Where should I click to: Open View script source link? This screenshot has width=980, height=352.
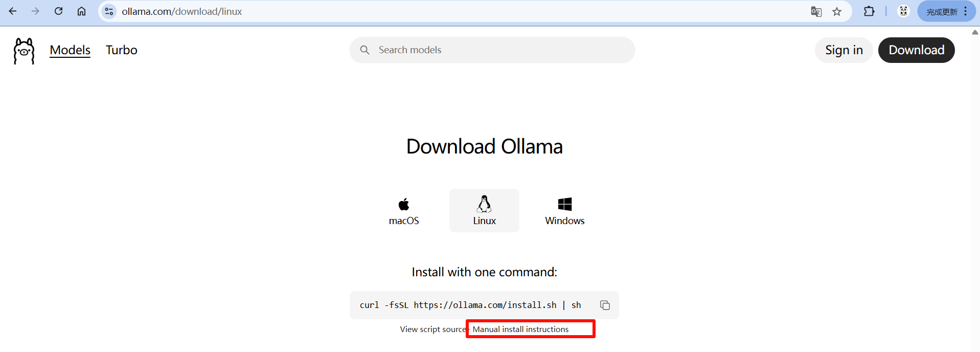pos(433,329)
